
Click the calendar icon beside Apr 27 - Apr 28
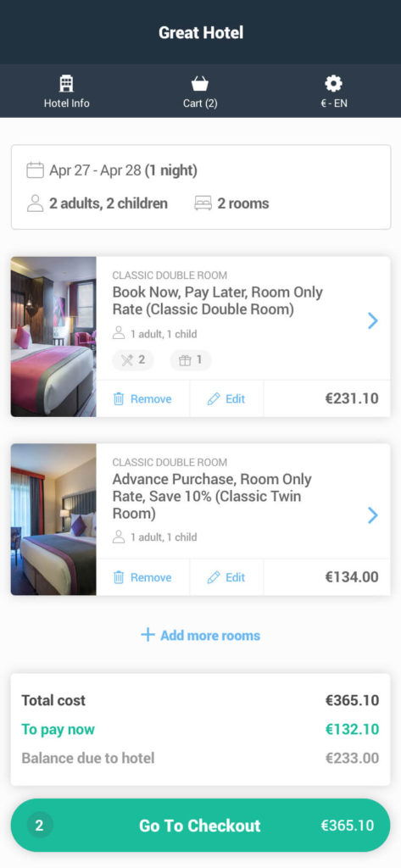pos(35,170)
